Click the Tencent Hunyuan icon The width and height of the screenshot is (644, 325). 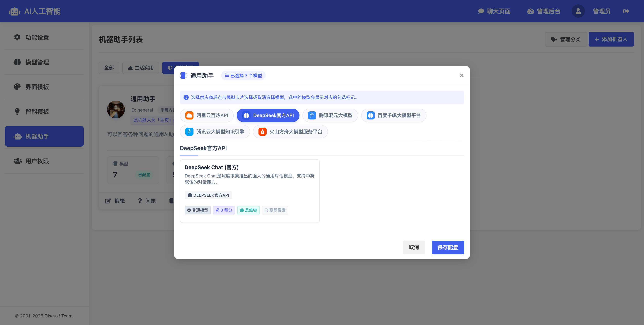(x=312, y=115)
